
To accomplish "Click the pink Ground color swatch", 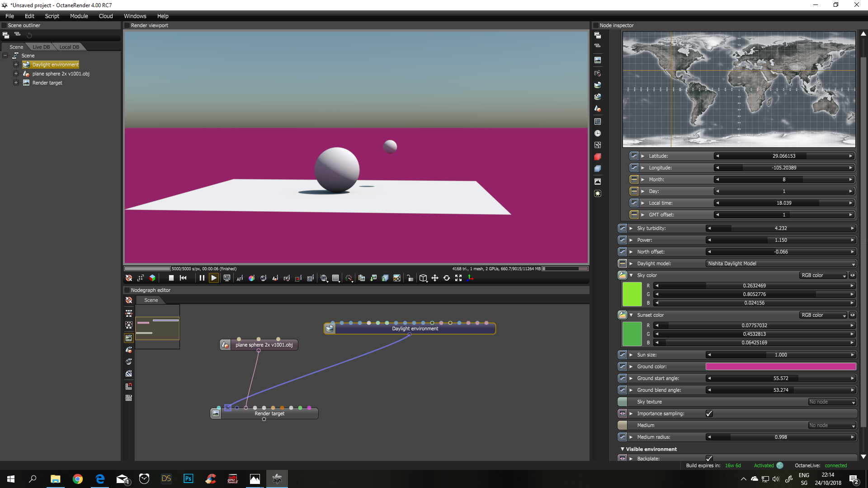I will pyautogui.click(x=781, y=366).
